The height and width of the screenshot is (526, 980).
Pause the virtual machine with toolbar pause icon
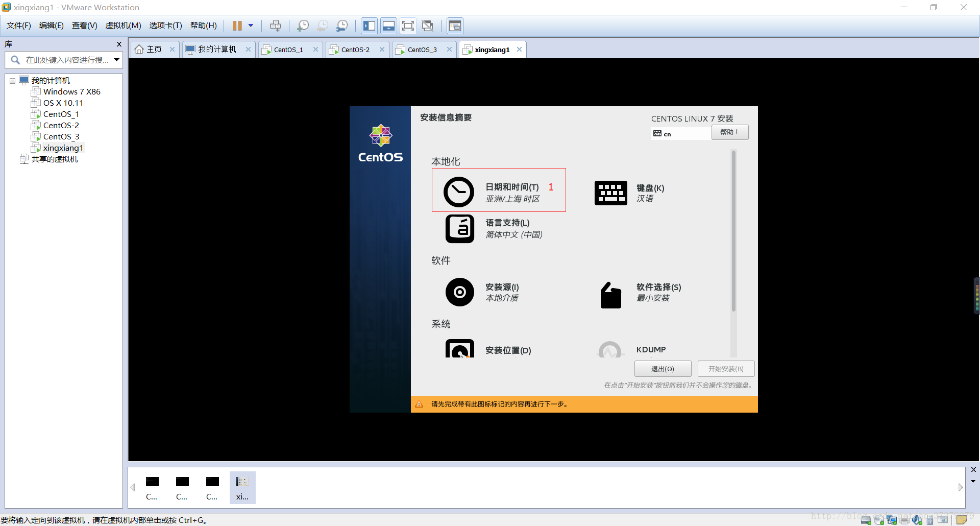pos(237,26)
